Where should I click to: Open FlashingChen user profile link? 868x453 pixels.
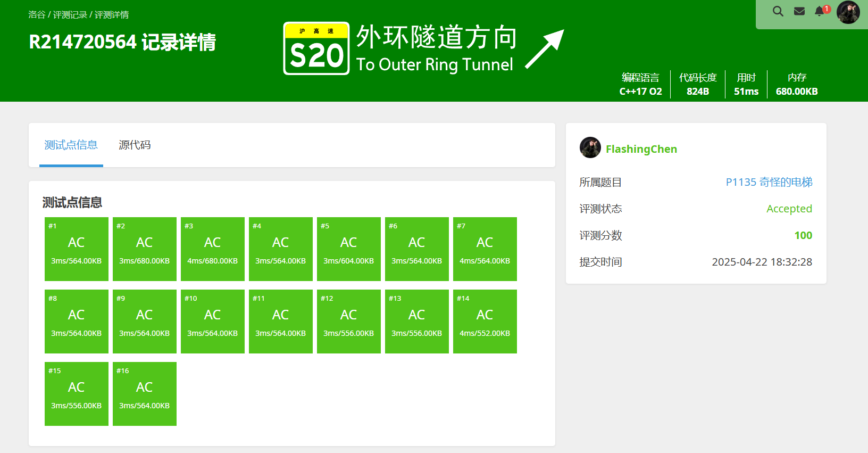coord(641,149)
